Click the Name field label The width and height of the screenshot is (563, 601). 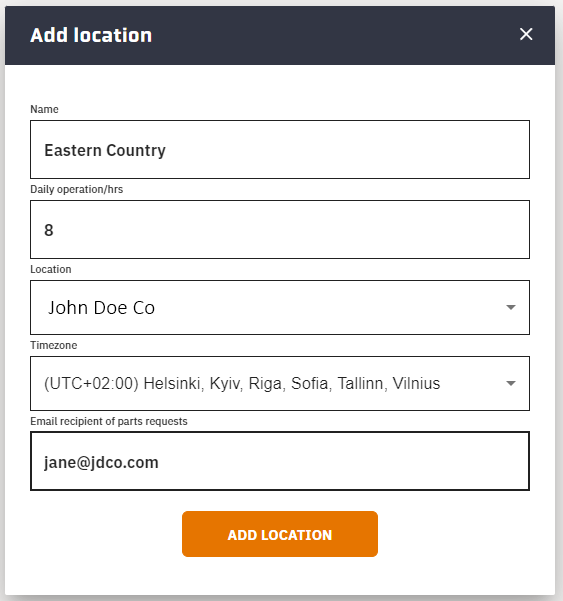point(44,109)
